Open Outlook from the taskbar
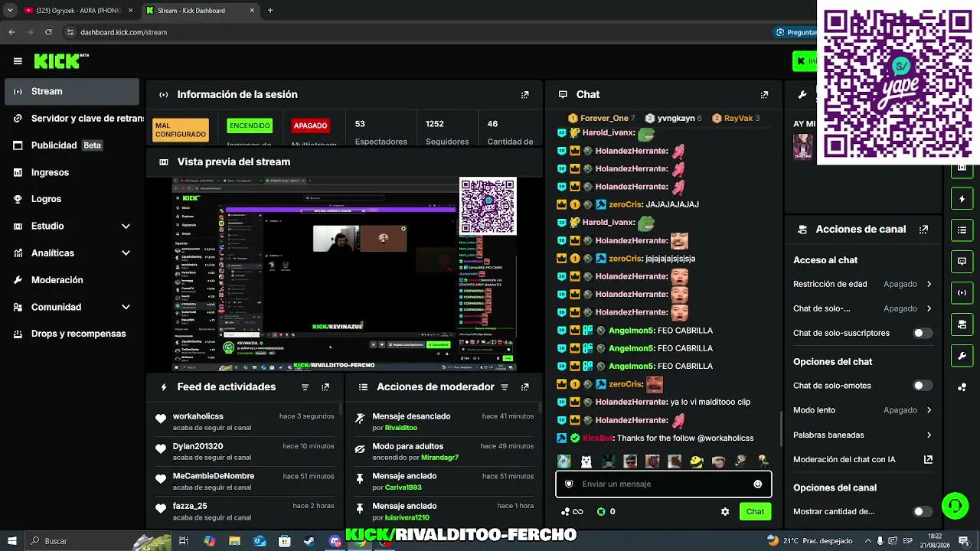This screenshot has height=551, width=980. tap(260, 541)
